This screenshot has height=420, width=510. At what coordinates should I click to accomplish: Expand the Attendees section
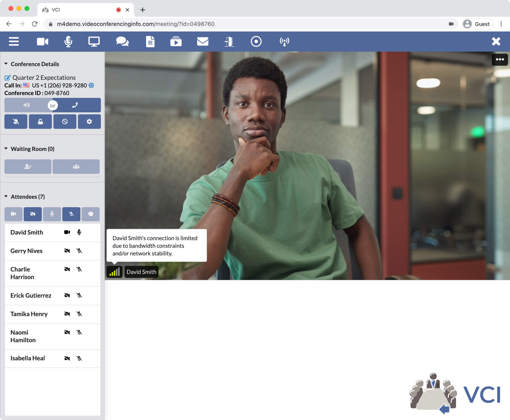[x=6, y=196]
